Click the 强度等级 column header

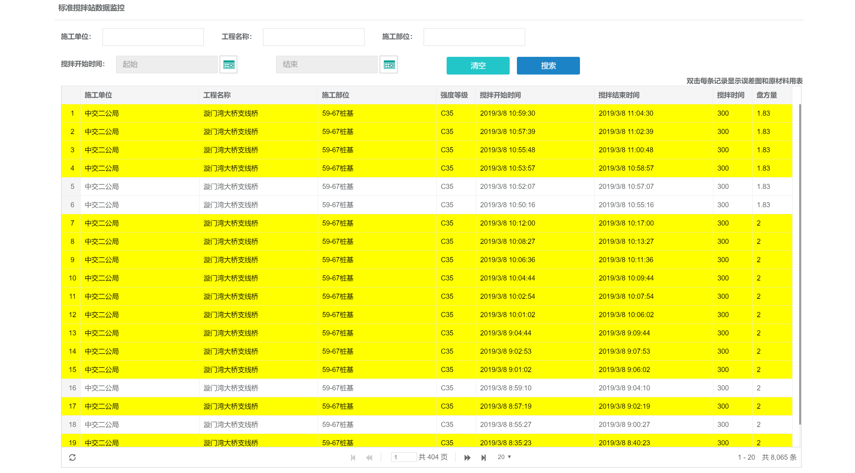click(453, 95)
